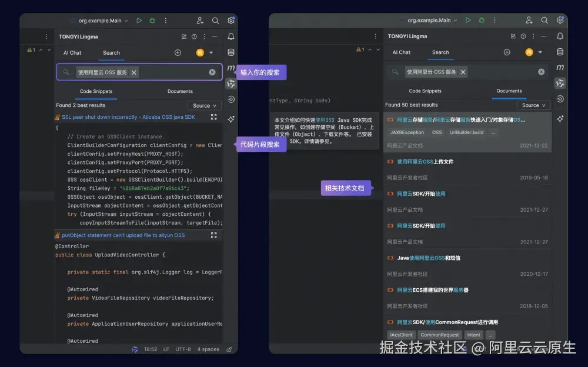The width and height of the screenshot is (588, 367).
Task: Open SSL peer shut down incorrectly result link
Action: [x=128, y=117]
